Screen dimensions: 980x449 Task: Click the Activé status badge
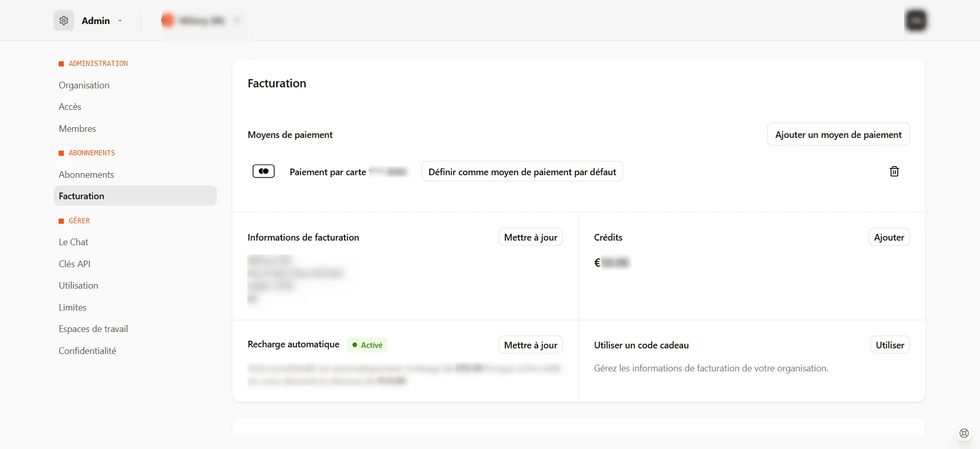click(x=367, y=345)
